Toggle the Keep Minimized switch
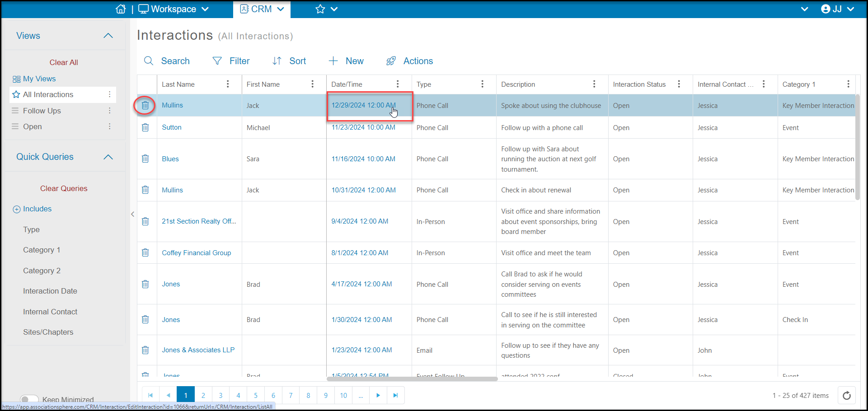The width and height of the screenshot is (868, 411). [x=29, y=399]
